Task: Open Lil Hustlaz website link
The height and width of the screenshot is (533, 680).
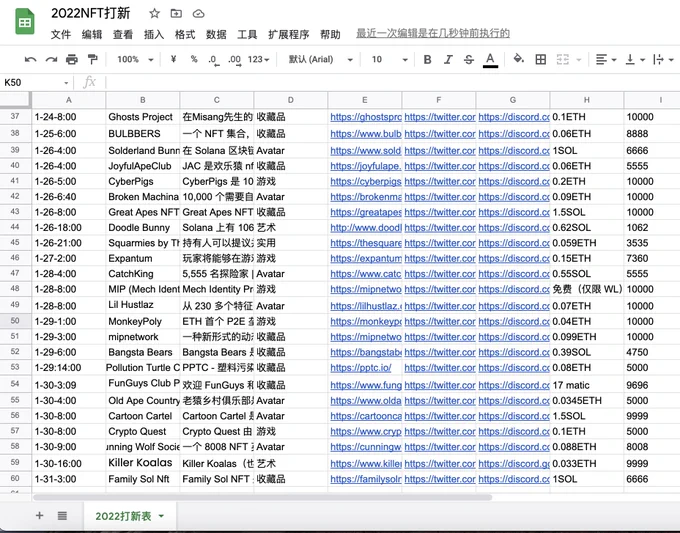Action: (366, 306)
